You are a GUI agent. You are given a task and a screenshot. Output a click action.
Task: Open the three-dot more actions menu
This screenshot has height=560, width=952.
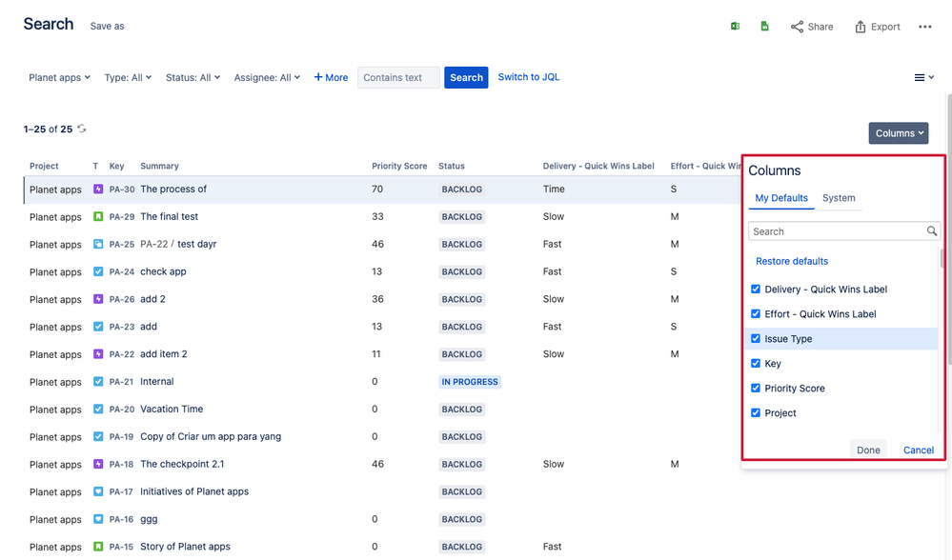point(924,27)
